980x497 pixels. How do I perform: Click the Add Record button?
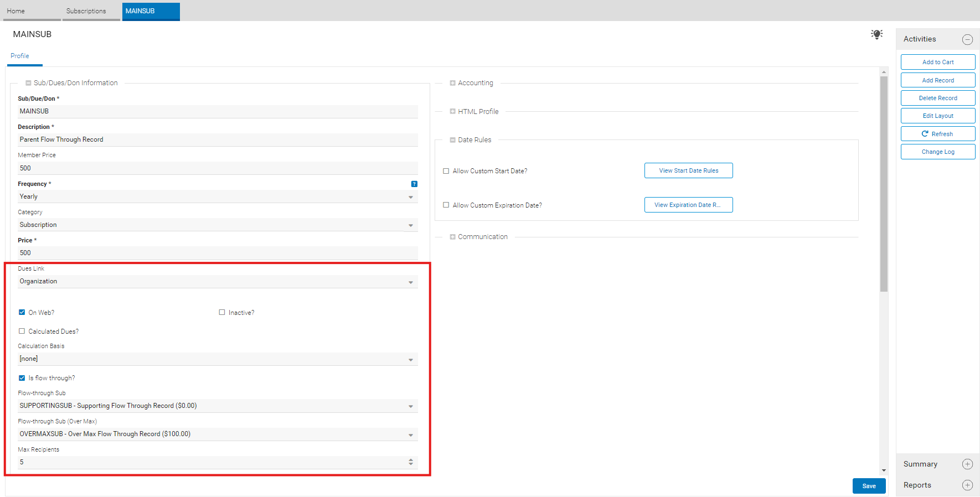(938, 80)
